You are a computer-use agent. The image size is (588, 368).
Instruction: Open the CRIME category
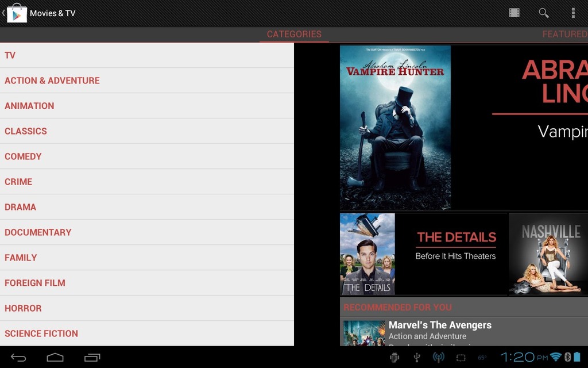[x=147, y=182]
